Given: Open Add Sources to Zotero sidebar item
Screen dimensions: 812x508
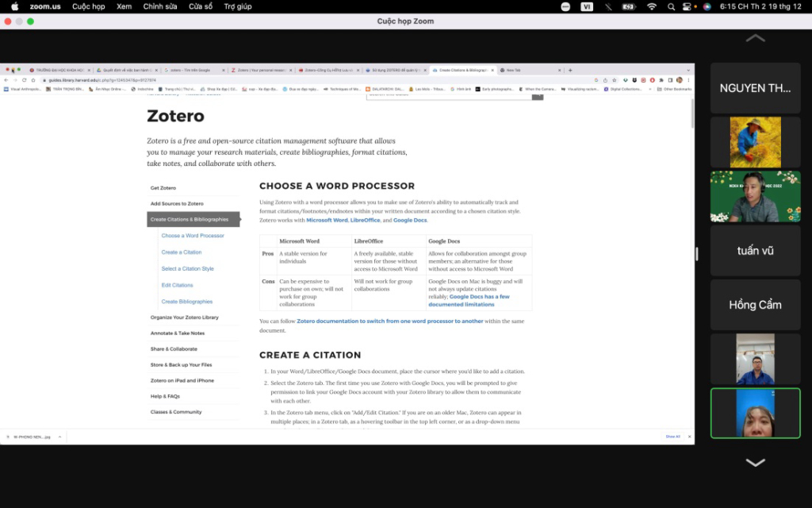Looking at the screenshot, I should 177,204.
